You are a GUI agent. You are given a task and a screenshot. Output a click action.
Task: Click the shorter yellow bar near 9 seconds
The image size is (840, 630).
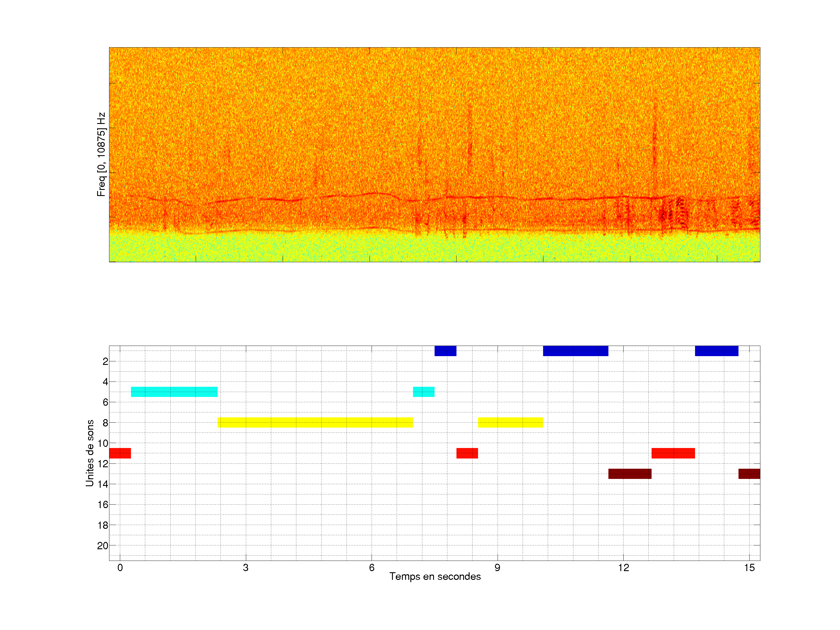coord(510,422)
